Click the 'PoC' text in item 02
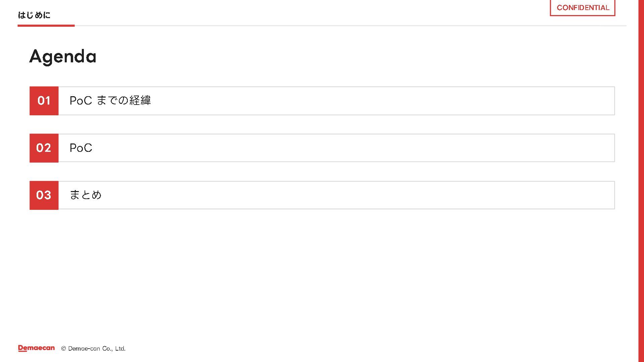The width and height of the screenshot is (644, 362). pos(81,148)
